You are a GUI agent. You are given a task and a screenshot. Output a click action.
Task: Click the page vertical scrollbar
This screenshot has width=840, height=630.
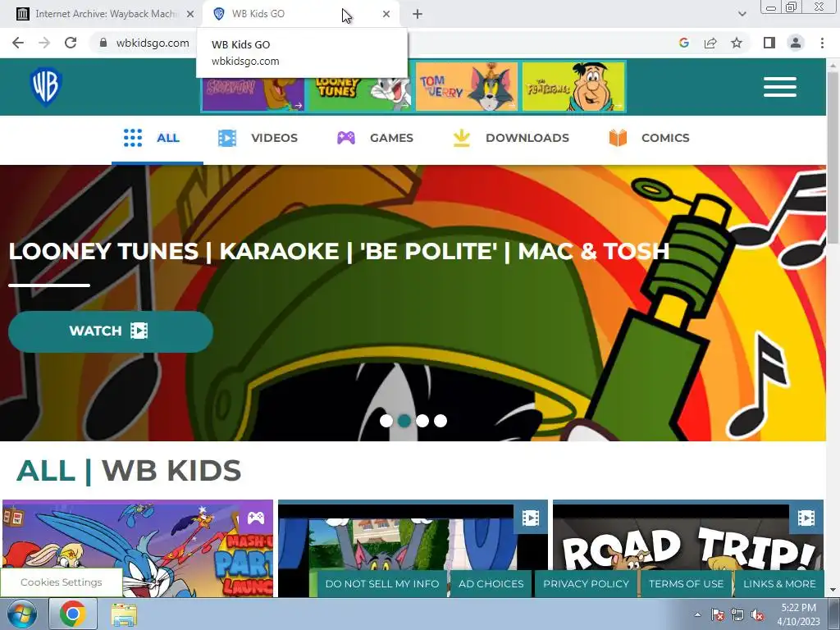[x=833, y=158]
